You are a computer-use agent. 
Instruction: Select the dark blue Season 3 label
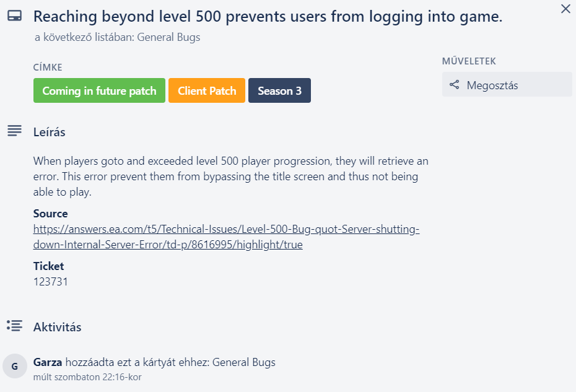coord(279,90)
